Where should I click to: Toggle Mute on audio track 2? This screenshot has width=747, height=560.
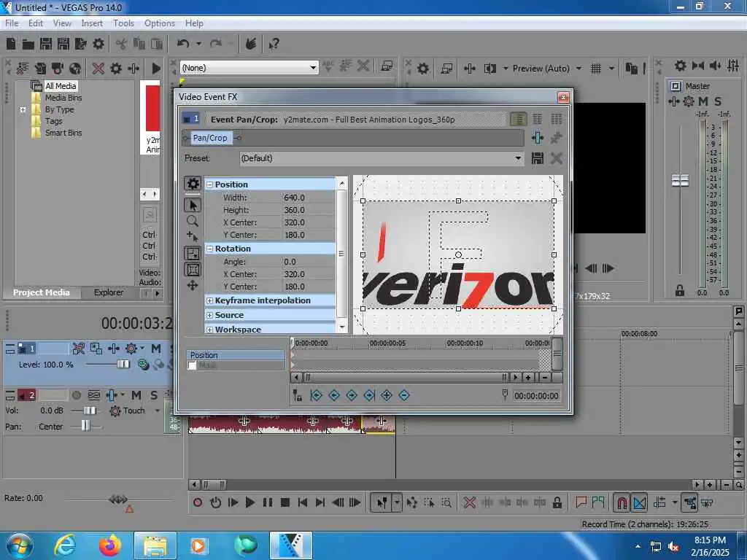(x=136, y=395)
